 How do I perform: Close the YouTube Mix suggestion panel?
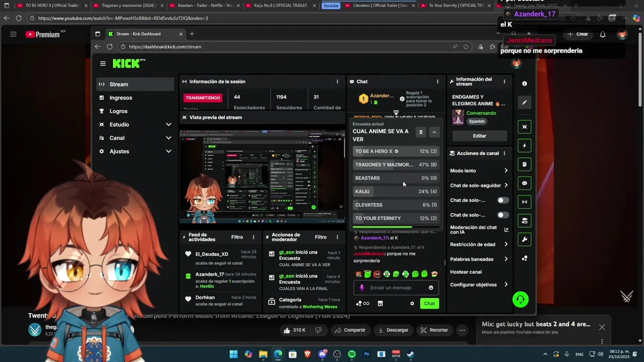(x=602, y=327)
